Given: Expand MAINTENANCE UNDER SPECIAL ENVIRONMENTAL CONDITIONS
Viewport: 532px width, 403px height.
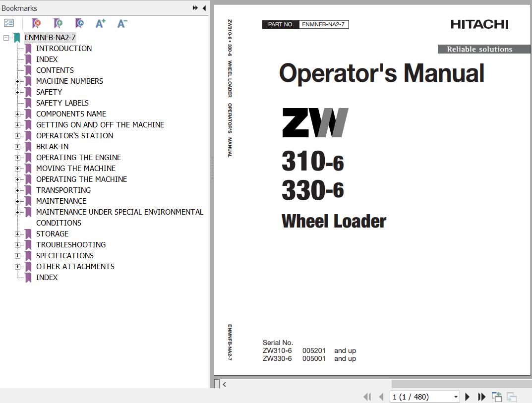Looking at the screenshot, I should (17, 212).
